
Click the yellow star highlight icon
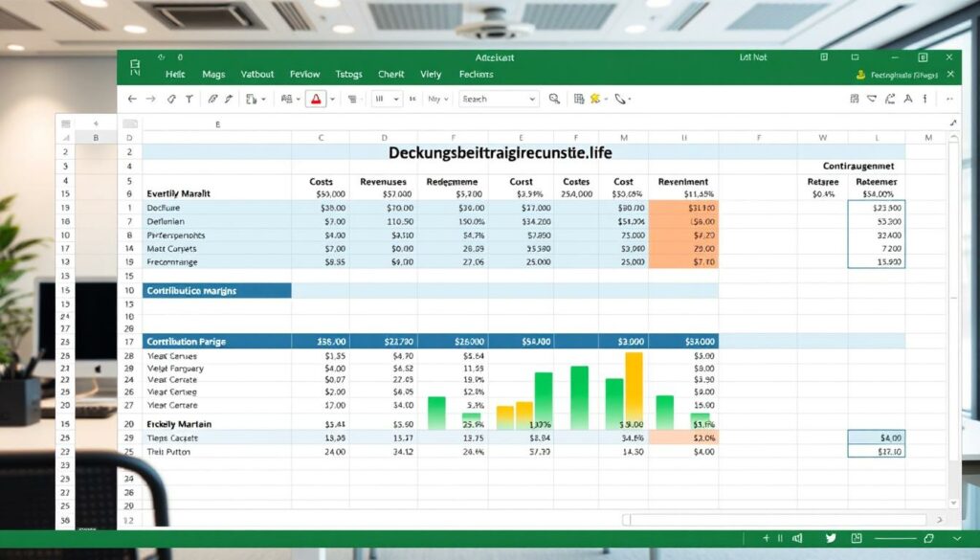coord(595,99)
